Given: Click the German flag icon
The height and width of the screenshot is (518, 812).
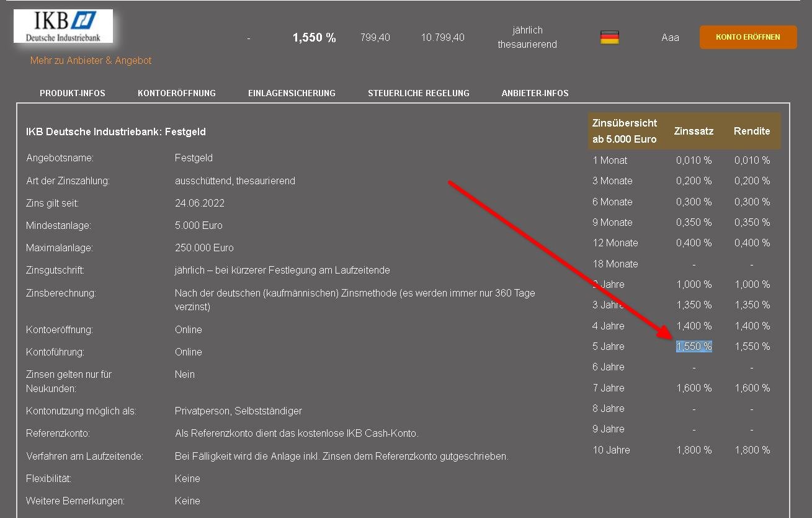Looking at the screenshot, I should click(x=609, y=37).
